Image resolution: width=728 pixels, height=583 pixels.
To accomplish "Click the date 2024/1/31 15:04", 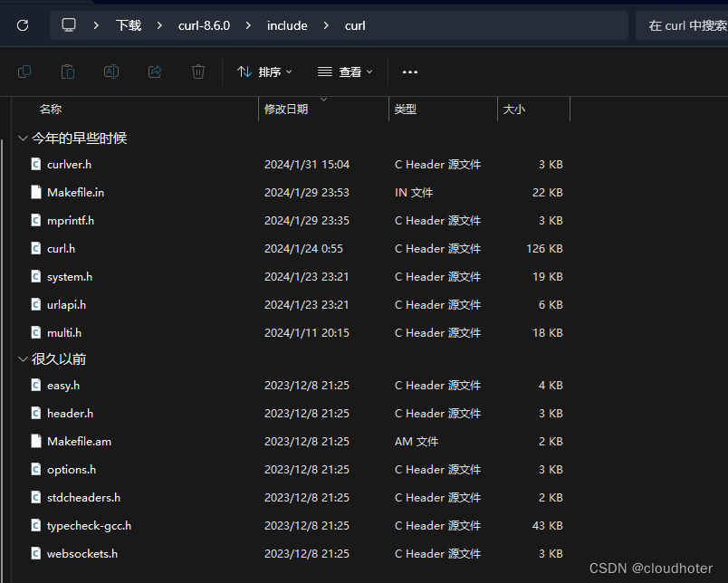I will 307,165.
